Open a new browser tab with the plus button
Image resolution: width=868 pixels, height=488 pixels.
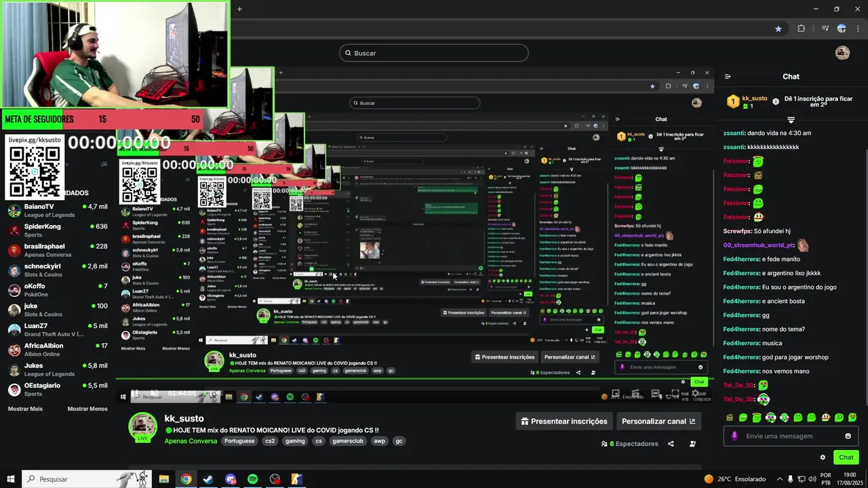click(x=239, y=9)
